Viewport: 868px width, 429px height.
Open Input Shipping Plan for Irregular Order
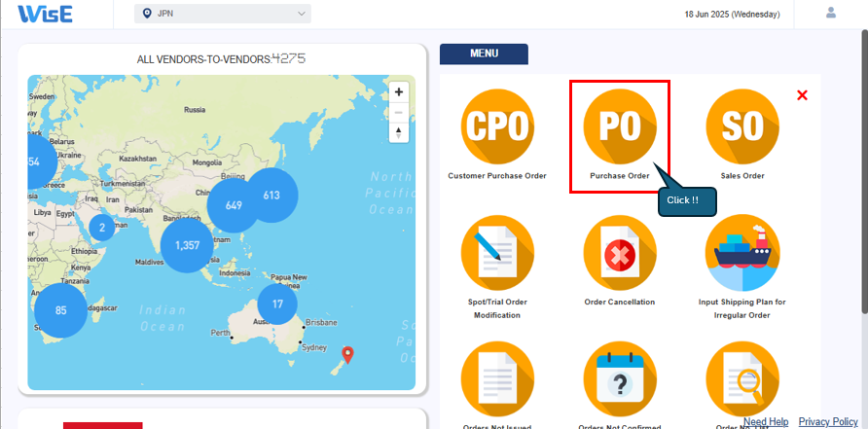tap(742, 252)
